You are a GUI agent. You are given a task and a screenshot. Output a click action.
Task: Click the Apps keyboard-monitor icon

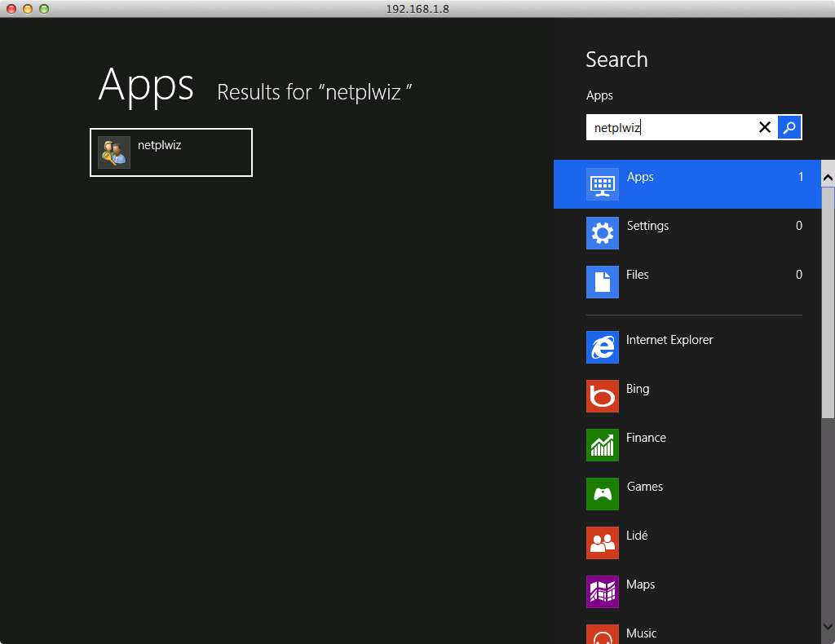[x=603, y=184]
